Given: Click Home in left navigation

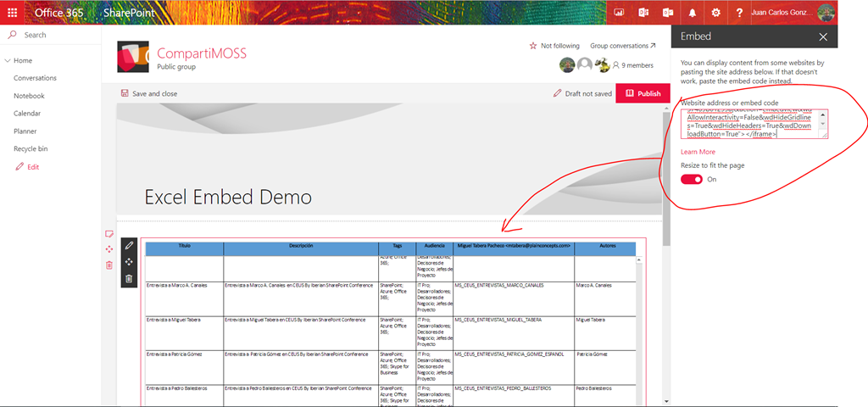Looking at the screenshot, I should [x=23, y=60].
